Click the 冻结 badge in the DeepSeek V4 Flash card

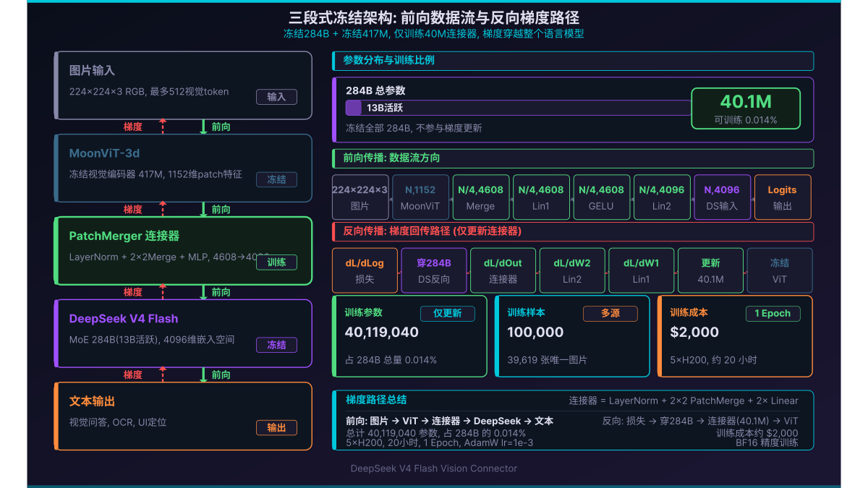(276, 345)
